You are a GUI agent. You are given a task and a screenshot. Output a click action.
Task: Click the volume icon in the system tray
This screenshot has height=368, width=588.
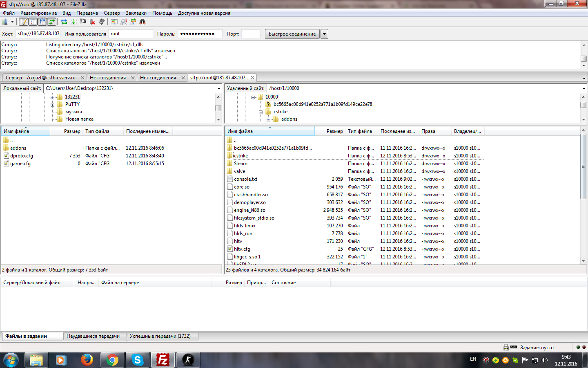tap(545, 360)
